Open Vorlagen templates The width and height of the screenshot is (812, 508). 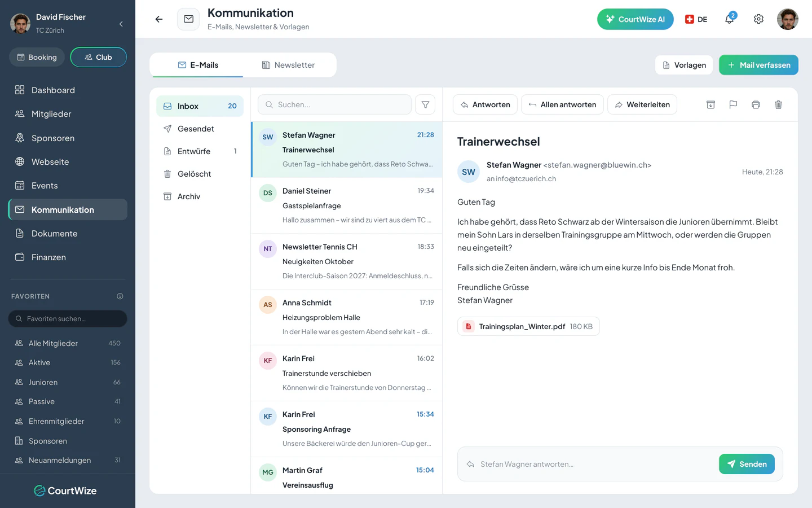tap(684, 65)
